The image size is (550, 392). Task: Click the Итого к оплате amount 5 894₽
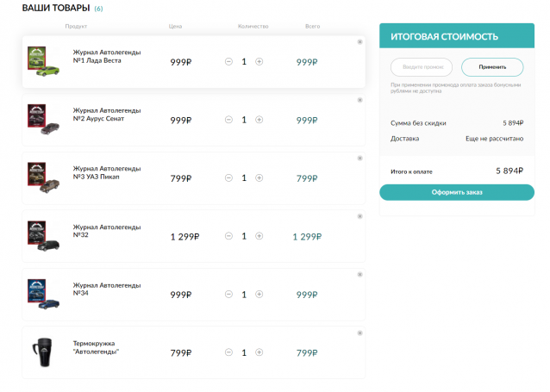click(x=509, y=171)
